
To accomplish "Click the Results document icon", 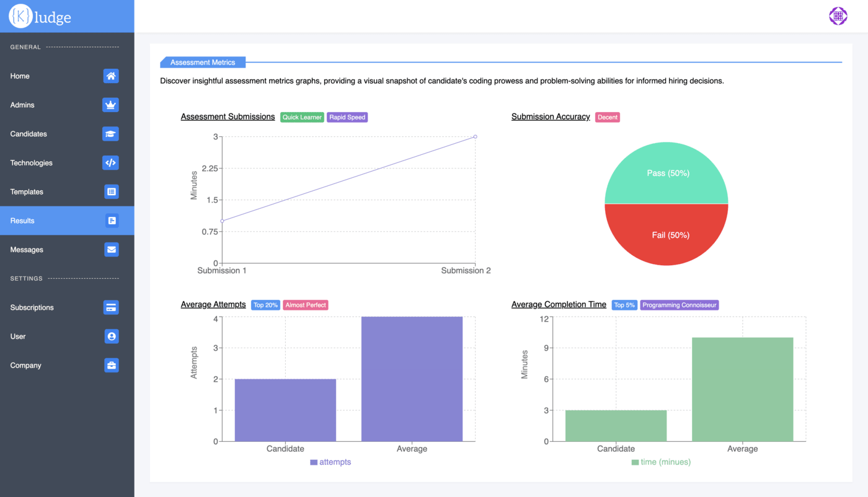I will (111, 221).
